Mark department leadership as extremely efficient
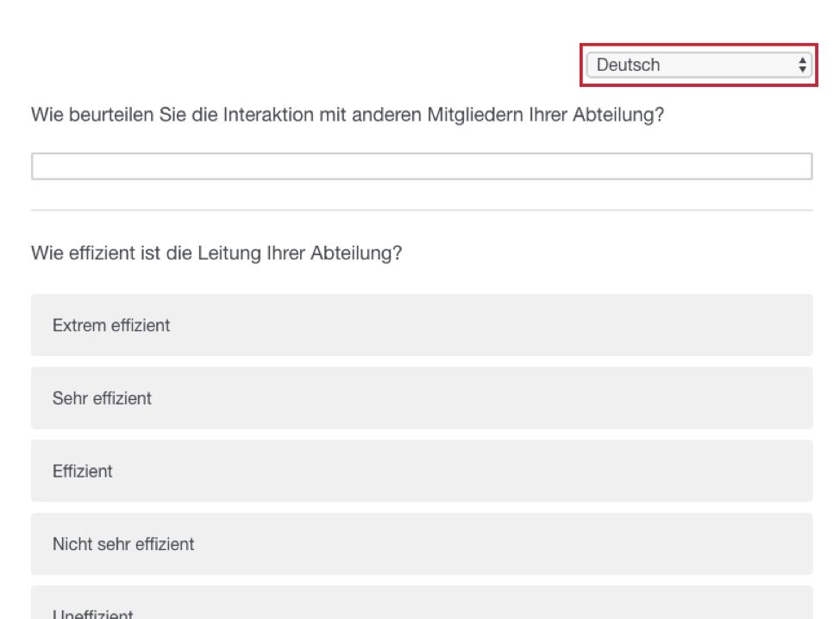This screenshot has width=840, height=619. [x=422, y=325]
